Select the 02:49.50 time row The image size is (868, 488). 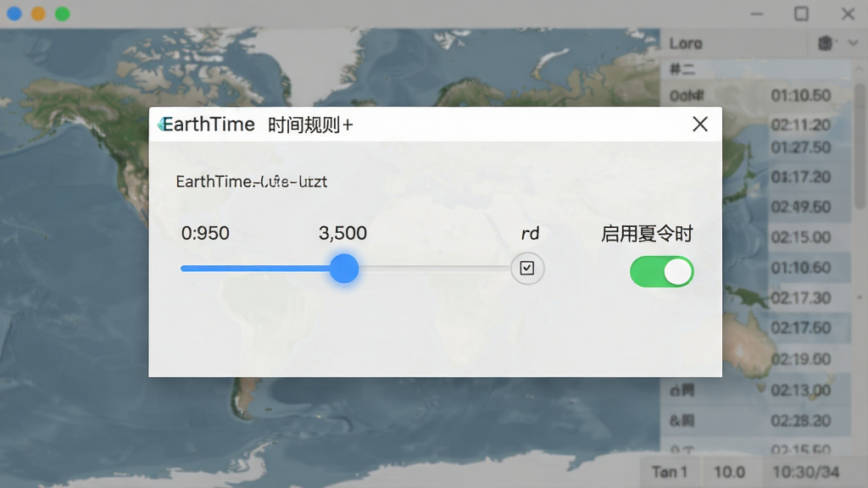pos(800,207)
